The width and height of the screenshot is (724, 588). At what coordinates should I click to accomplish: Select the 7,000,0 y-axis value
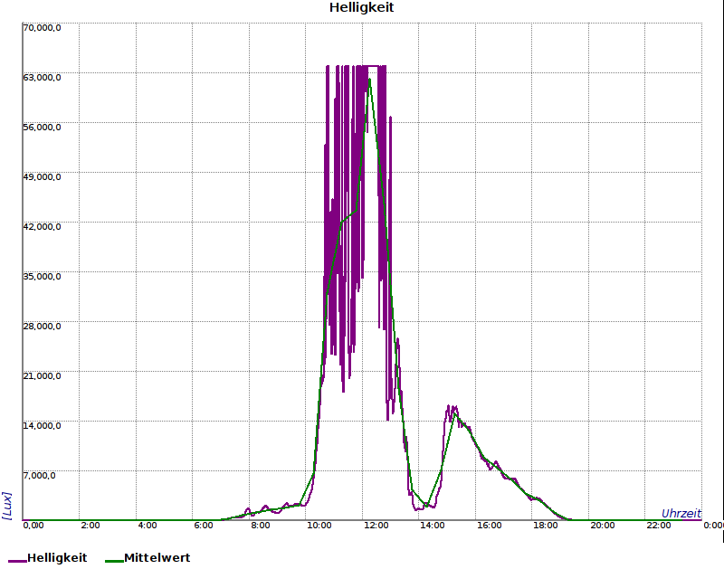(x=39, y=476)
